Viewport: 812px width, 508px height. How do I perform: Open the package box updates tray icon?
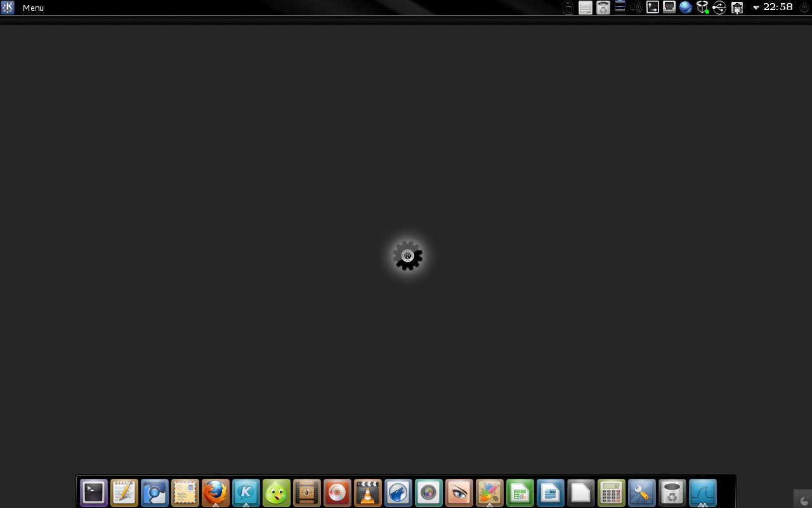click(x=702, y=8)
